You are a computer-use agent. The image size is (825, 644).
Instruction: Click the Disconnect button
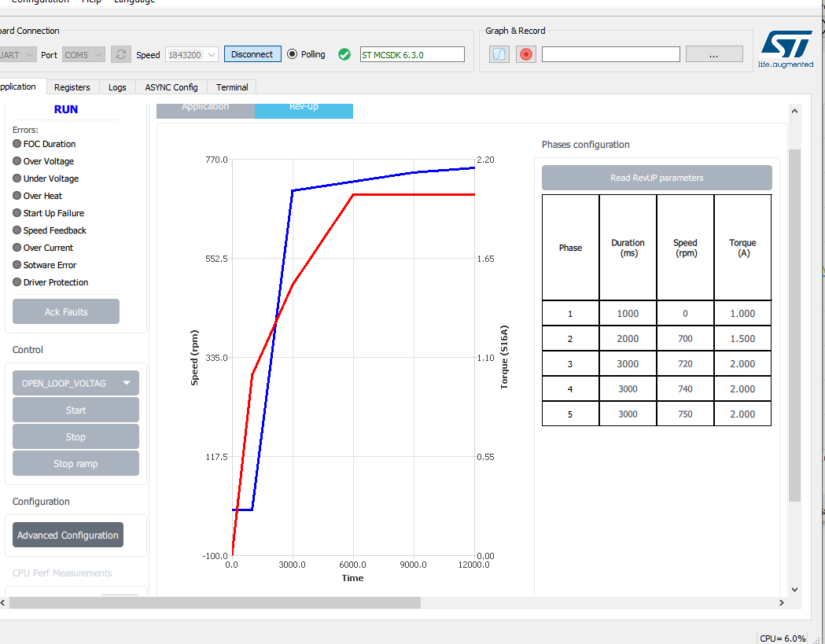click(252, 54)
